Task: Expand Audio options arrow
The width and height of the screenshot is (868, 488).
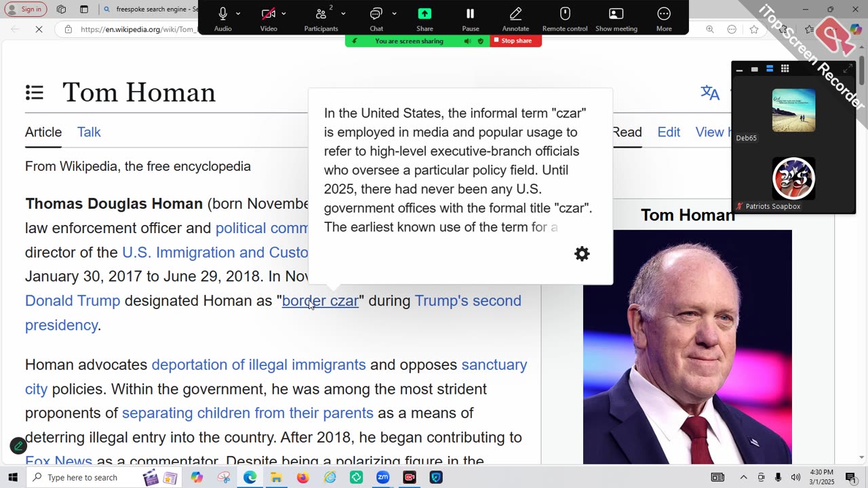Action: point(238,14)
